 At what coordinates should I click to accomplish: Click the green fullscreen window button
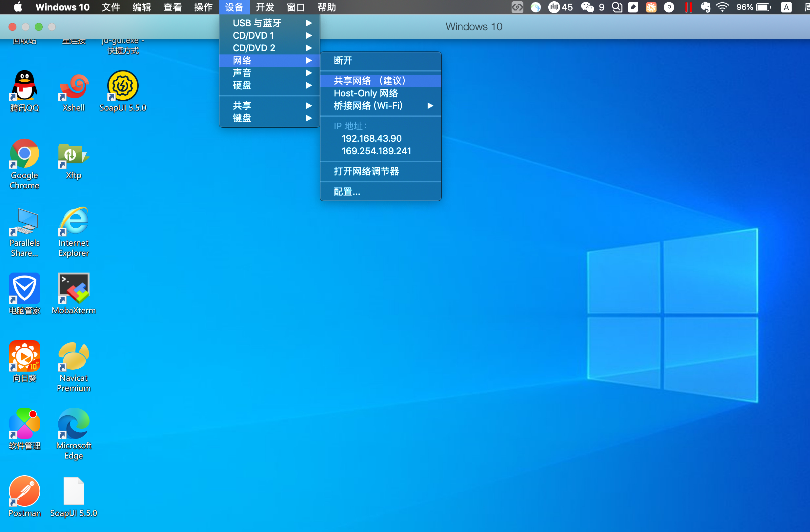[x=39, y=27]
